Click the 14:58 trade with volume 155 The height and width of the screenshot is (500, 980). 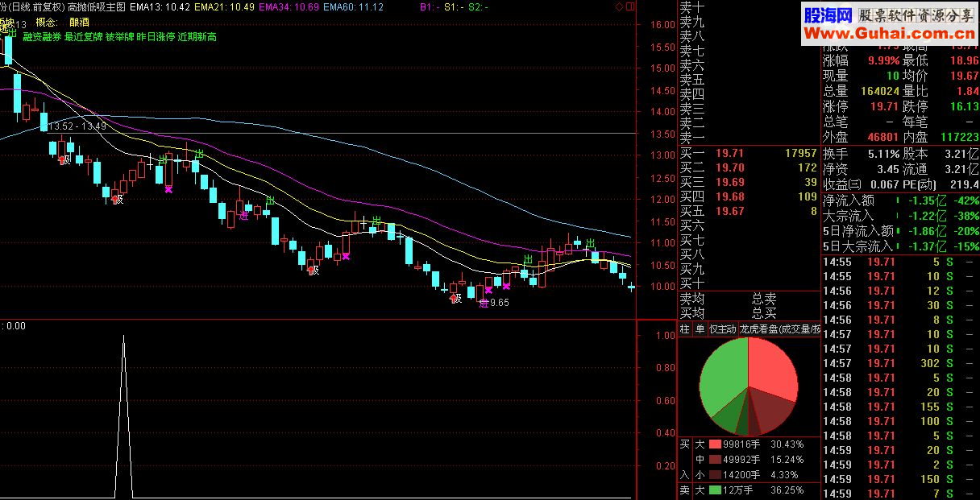[901, 407]
